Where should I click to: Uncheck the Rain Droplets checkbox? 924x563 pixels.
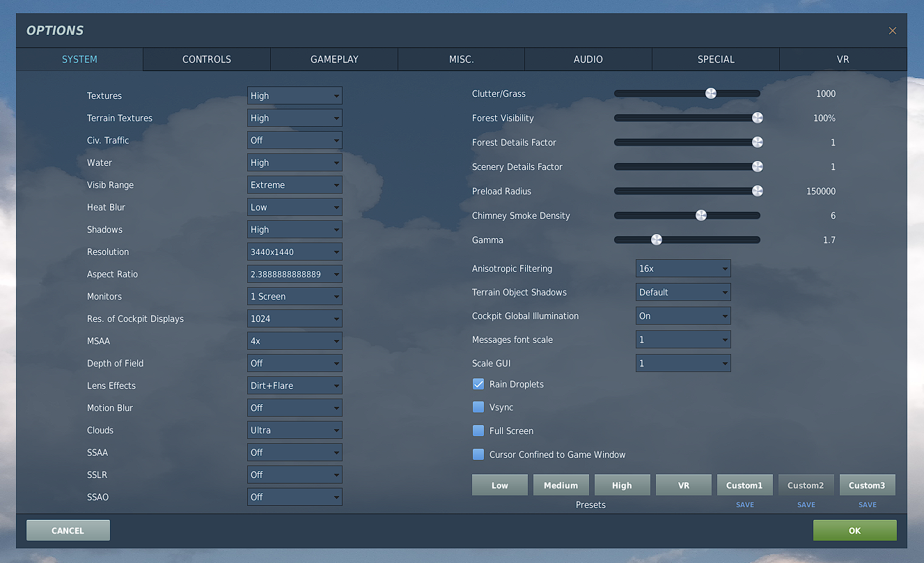(478, 384)
